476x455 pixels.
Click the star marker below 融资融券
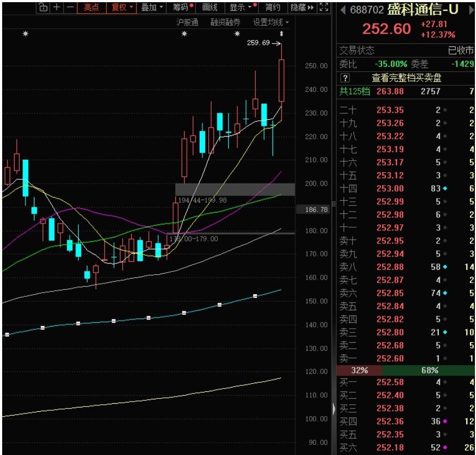point(237,33)
